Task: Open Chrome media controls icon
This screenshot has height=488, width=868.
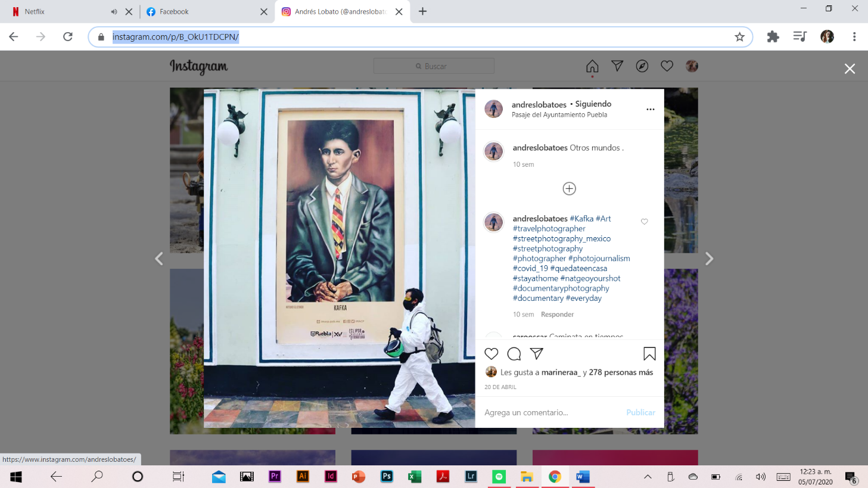Action: click(x=800, y=37)
